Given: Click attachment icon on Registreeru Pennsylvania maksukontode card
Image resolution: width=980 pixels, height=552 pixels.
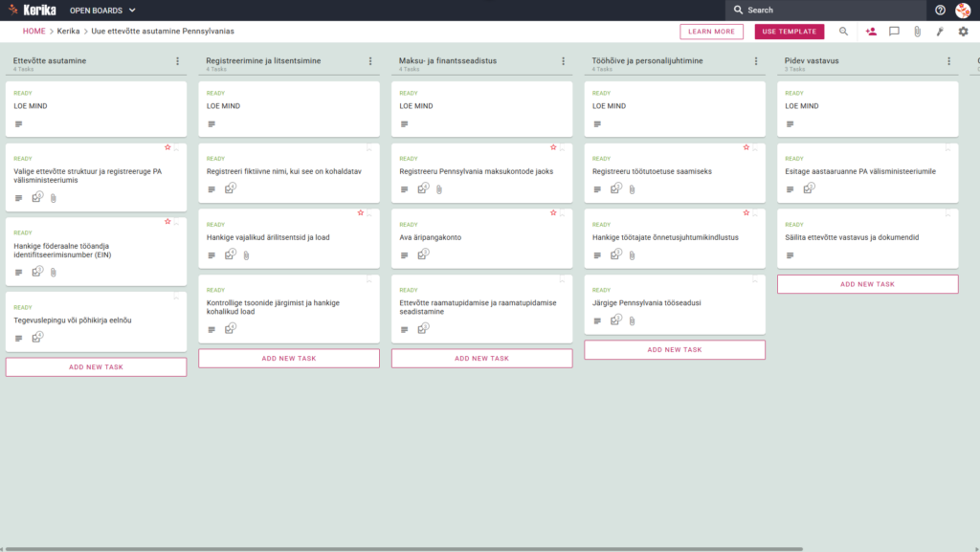Looking at the screenshot, I should (439, 189).
